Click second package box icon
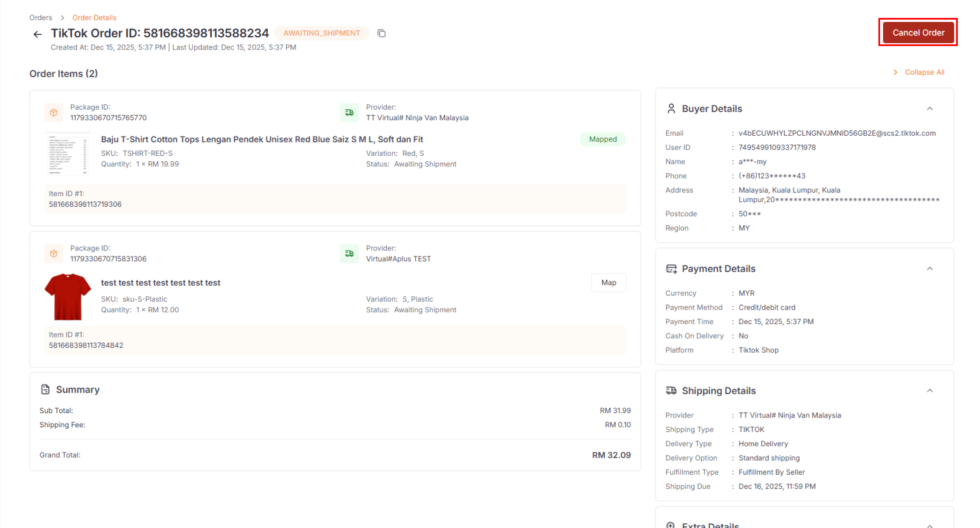Screen dimensions: 980x528 (53, 254)
